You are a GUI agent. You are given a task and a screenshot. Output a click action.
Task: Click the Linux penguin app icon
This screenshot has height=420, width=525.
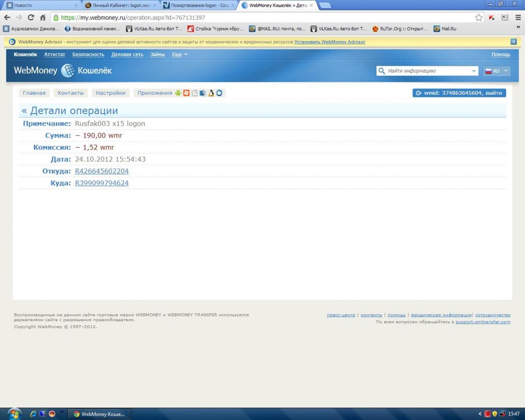pos(211,93)
